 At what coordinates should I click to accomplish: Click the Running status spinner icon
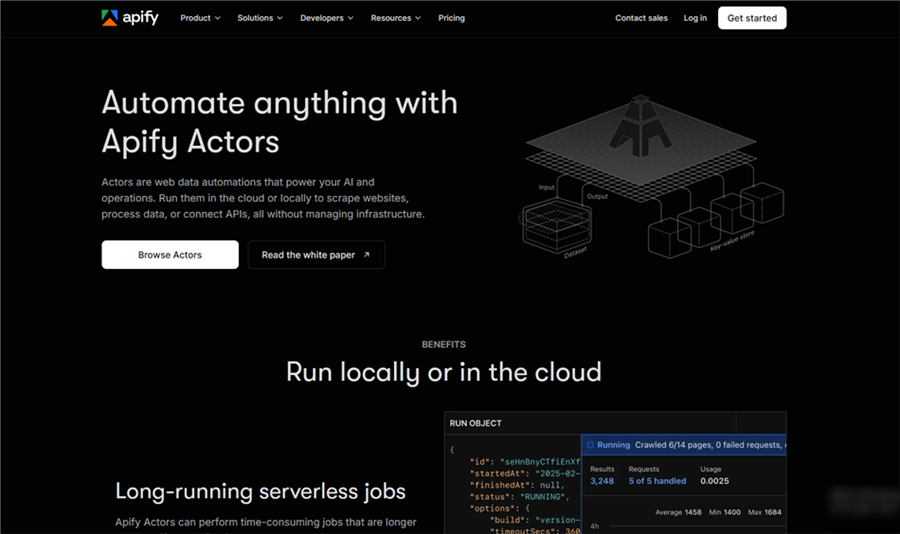coord(590,445)
